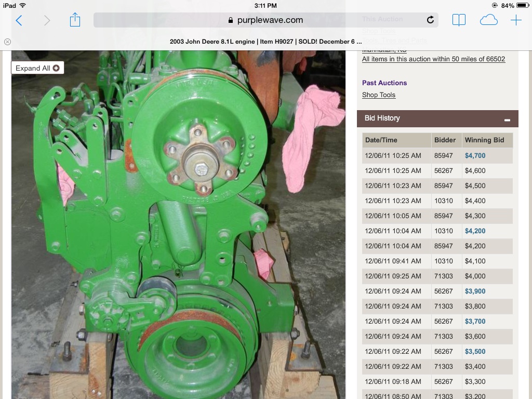The width and height of the screenshot is (532, 399).
Task: Open the Shop Tools link under Past Auctions
Action: coord(378,95)
